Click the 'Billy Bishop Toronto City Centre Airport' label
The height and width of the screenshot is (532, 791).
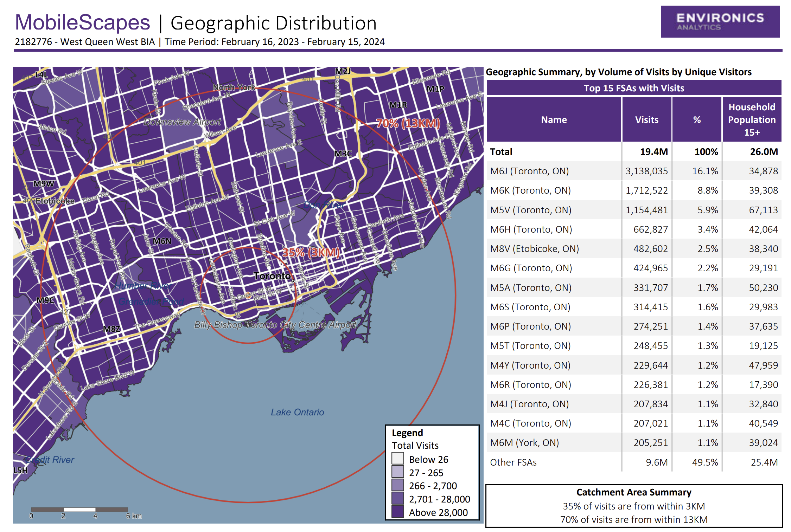point(275,325)
